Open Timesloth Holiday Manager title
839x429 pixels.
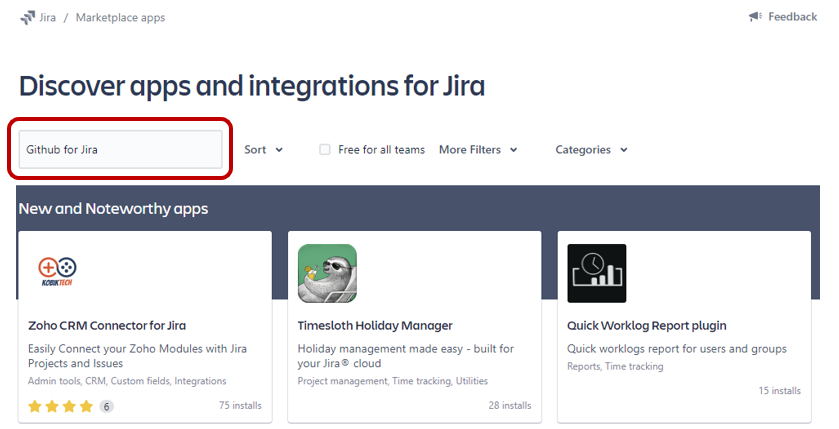tap(375, 325)
